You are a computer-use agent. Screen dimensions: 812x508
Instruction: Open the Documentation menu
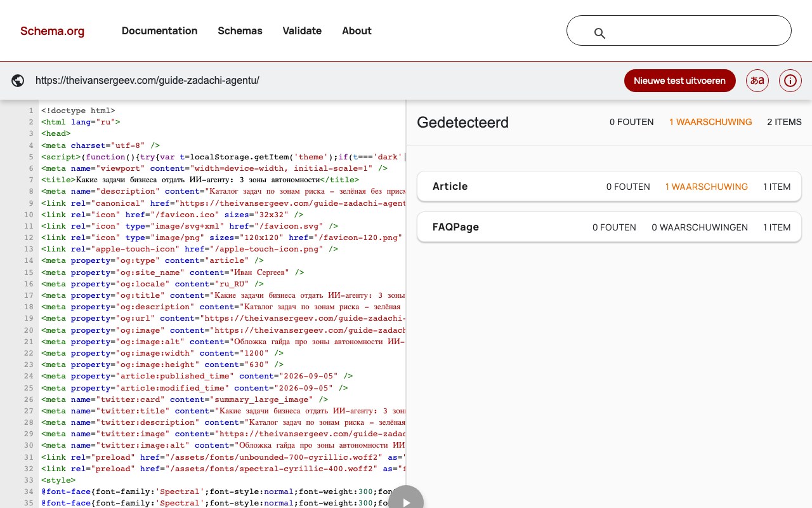tap(160, 30)
